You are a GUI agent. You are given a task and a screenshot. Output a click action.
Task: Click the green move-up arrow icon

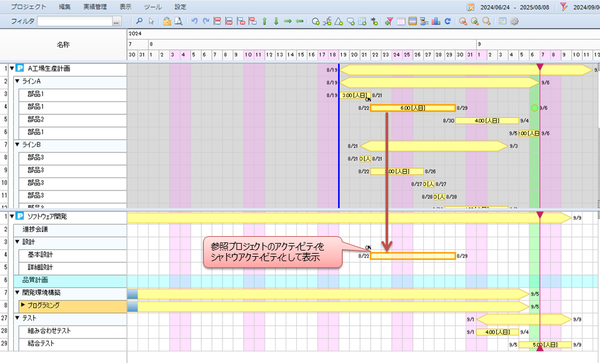coord(264,21)
